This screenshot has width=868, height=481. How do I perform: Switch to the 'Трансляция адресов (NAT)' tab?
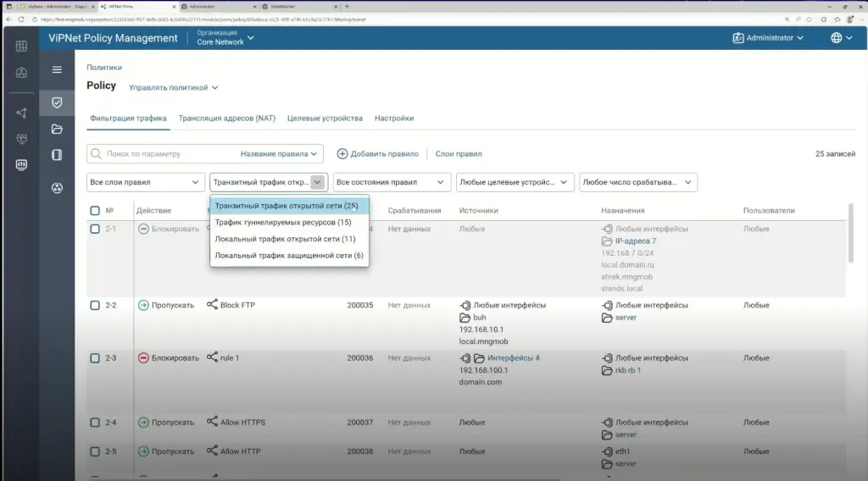[x=227, y=119]
